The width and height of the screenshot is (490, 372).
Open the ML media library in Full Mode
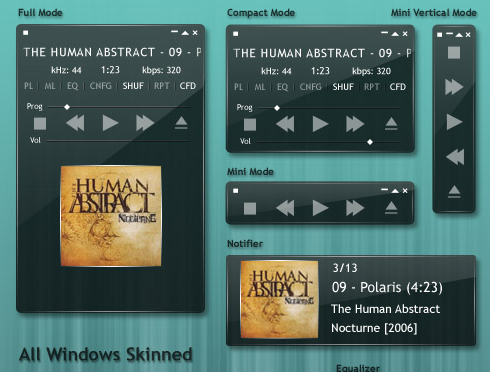click(50, 86)
